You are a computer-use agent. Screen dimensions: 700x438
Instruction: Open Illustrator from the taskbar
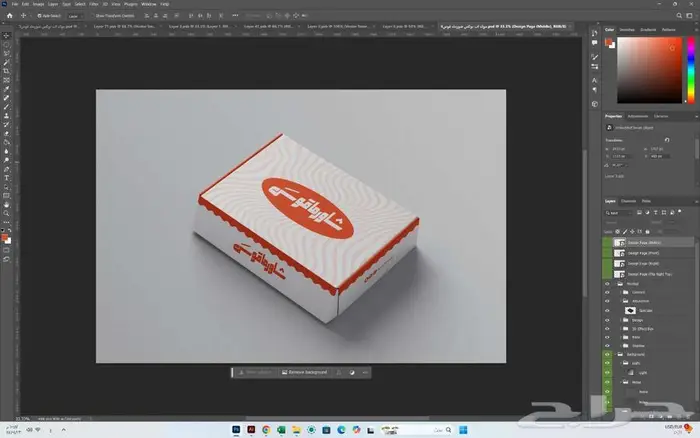coord(251,430)
